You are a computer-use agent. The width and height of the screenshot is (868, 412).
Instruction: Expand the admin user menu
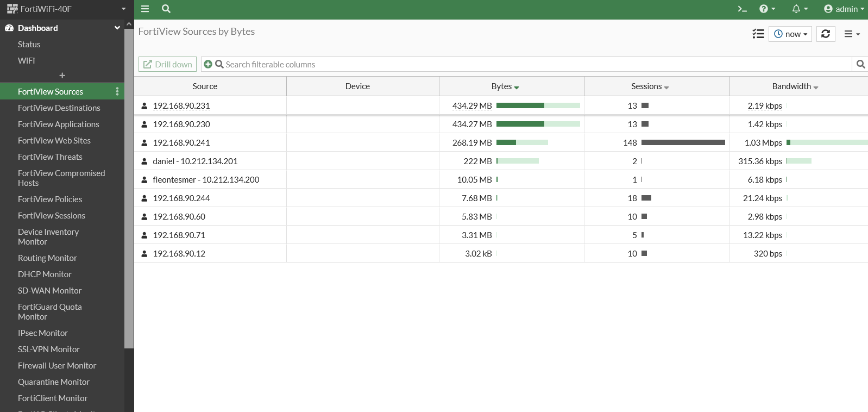point(844,9)
